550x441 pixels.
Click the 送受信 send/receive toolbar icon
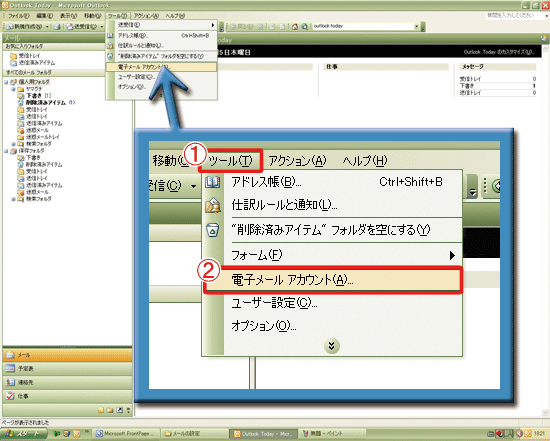(x=70, y=27)
